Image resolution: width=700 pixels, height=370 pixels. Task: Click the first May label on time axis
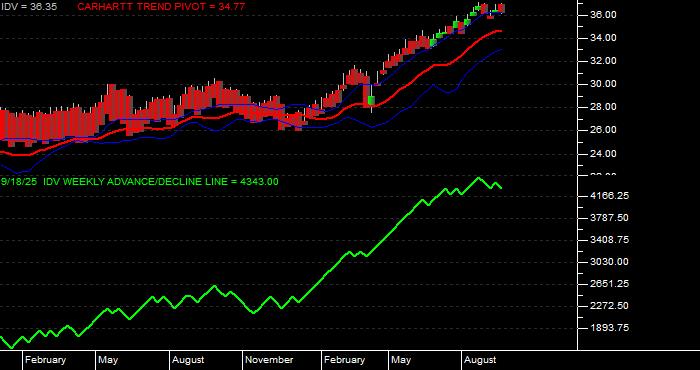tap(108, 360)
